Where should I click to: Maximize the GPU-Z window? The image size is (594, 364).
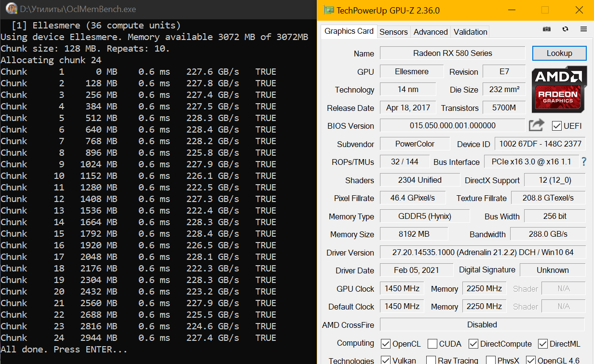pyautogui.click(x=545, y=10)
